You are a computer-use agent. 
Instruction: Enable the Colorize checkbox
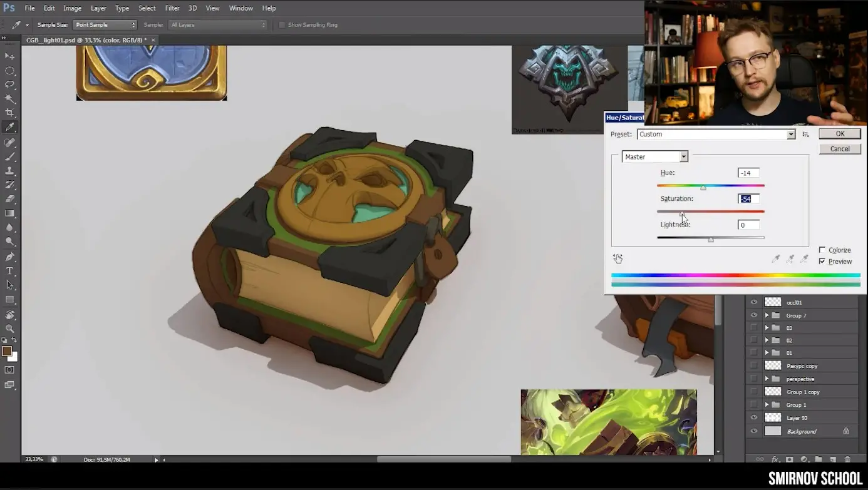tap(822, 250)
